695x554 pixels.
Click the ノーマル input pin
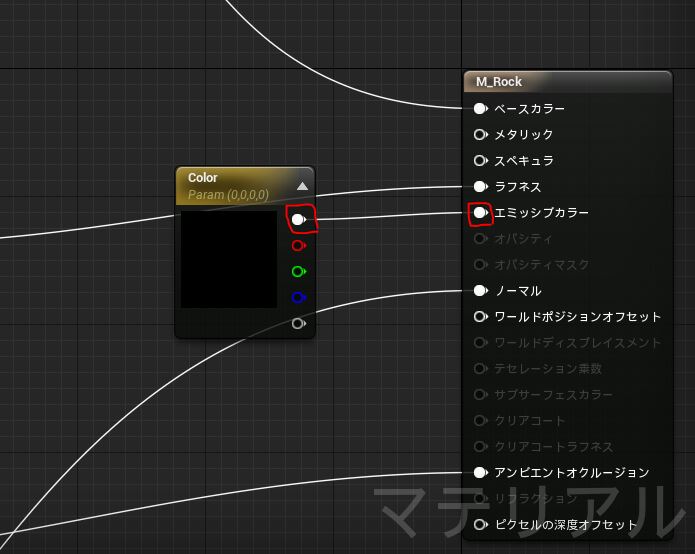(480, 291)
